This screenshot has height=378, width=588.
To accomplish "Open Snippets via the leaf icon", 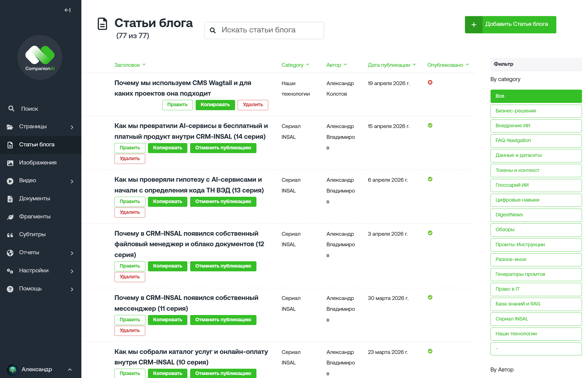I will 10,217.
